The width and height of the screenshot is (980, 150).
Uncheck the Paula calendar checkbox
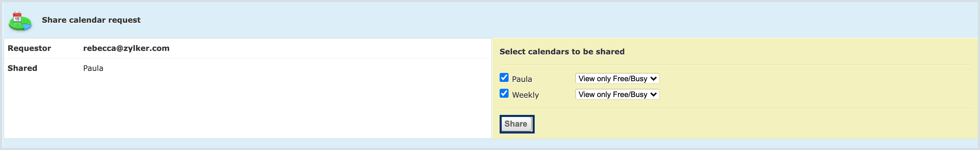pyautogui.click(x=504, y=78)
